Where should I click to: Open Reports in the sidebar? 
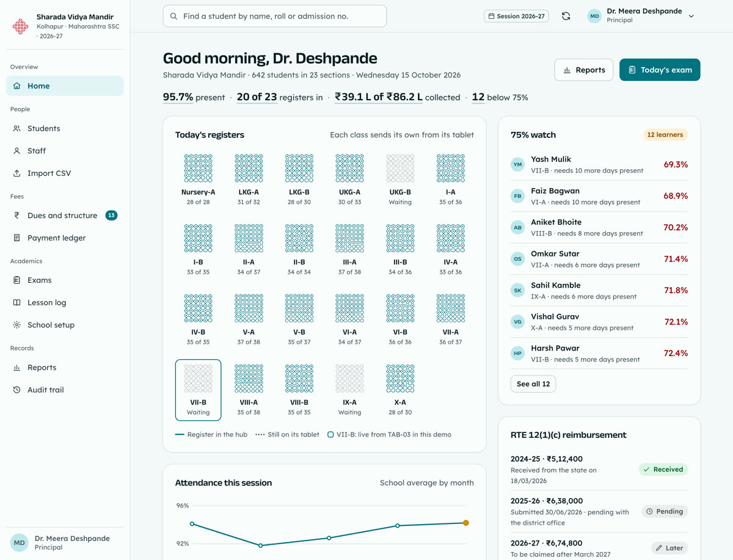[65, 368]
